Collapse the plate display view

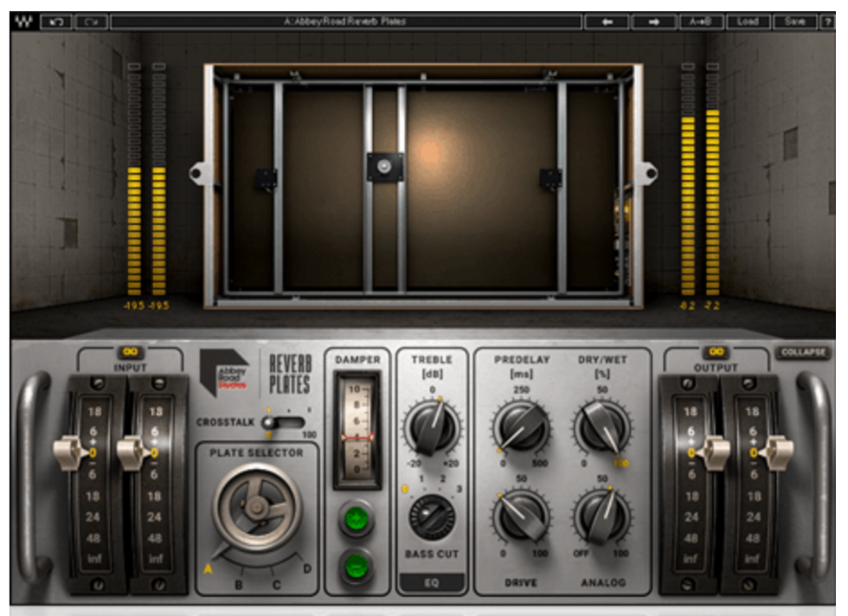tap(803, 353)
